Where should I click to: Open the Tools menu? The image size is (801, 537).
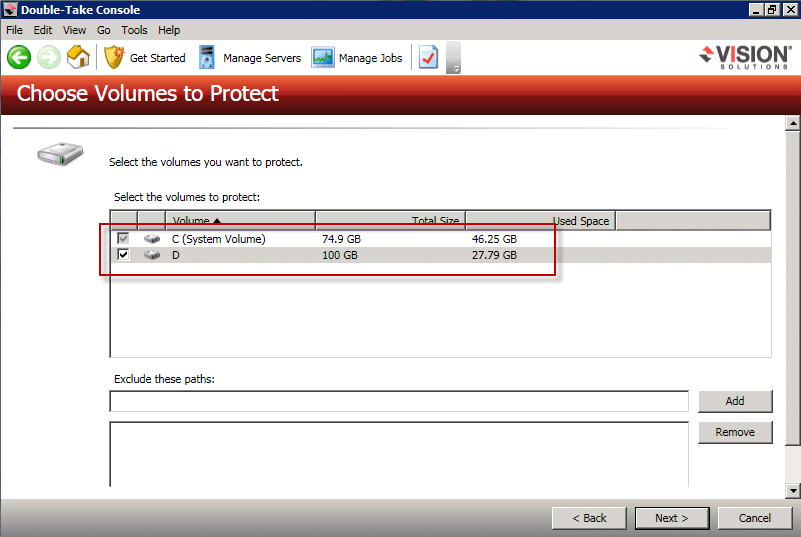134,30
